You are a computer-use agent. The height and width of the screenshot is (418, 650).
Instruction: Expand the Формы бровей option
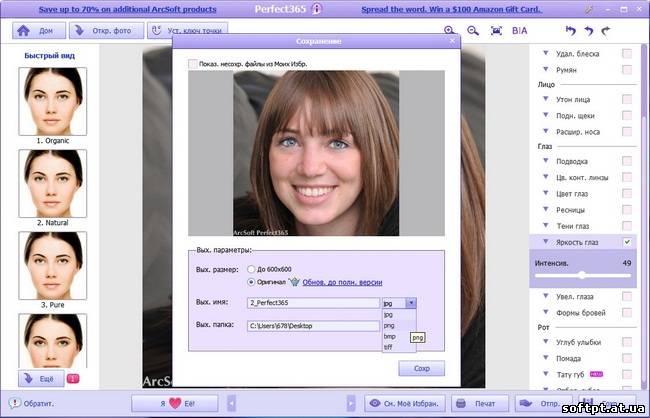pos(546,312)
